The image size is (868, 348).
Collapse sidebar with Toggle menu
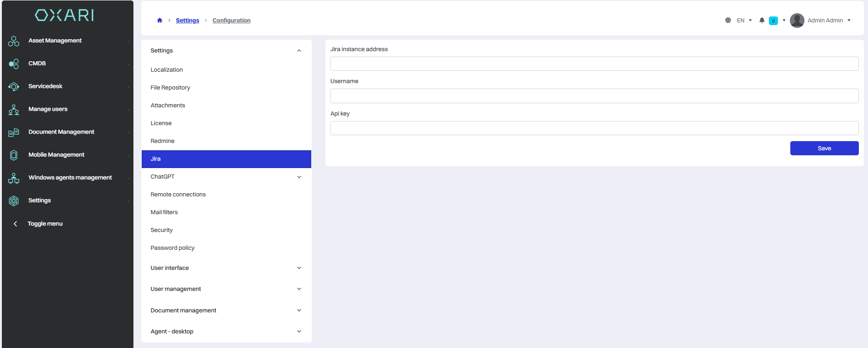45,224
